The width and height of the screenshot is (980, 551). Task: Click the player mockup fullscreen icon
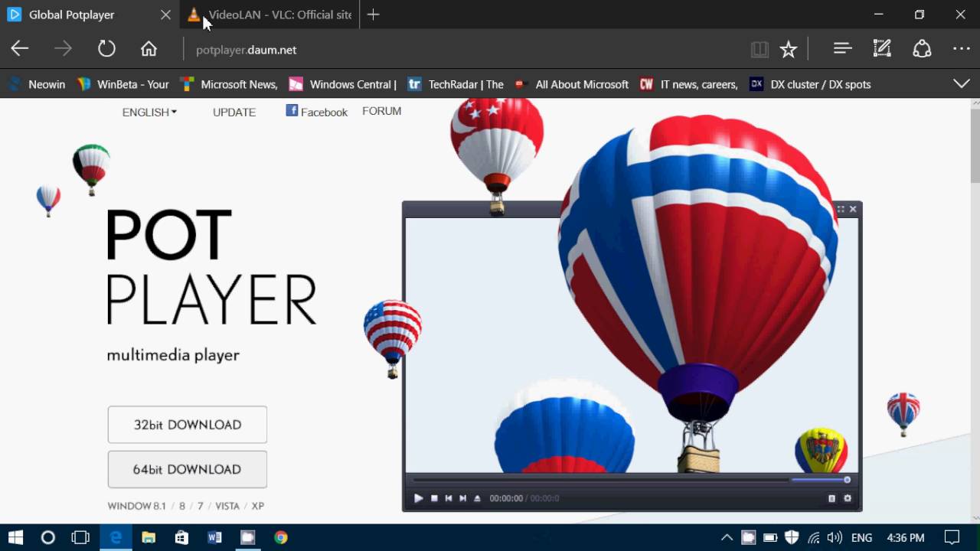(841, 209)
